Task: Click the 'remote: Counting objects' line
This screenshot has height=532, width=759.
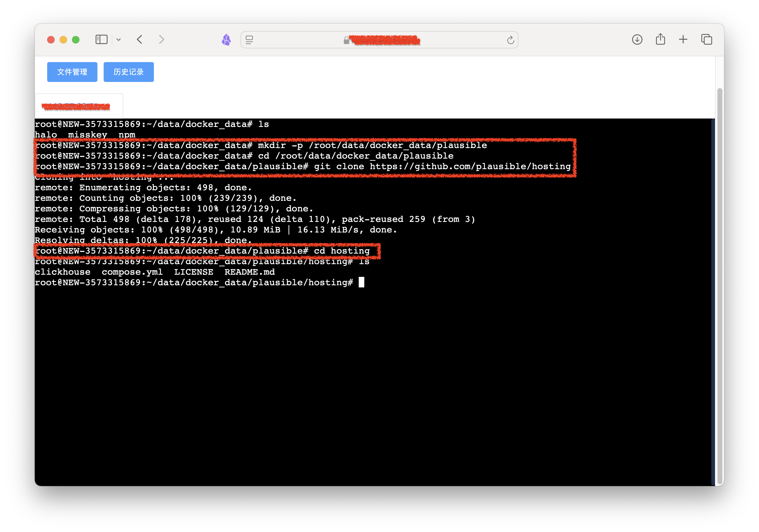Action: pos(165,198)
